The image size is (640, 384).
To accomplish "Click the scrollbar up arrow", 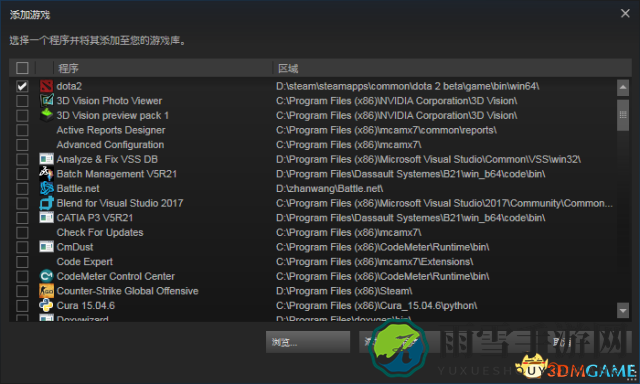I will click(x=623, y=87).
